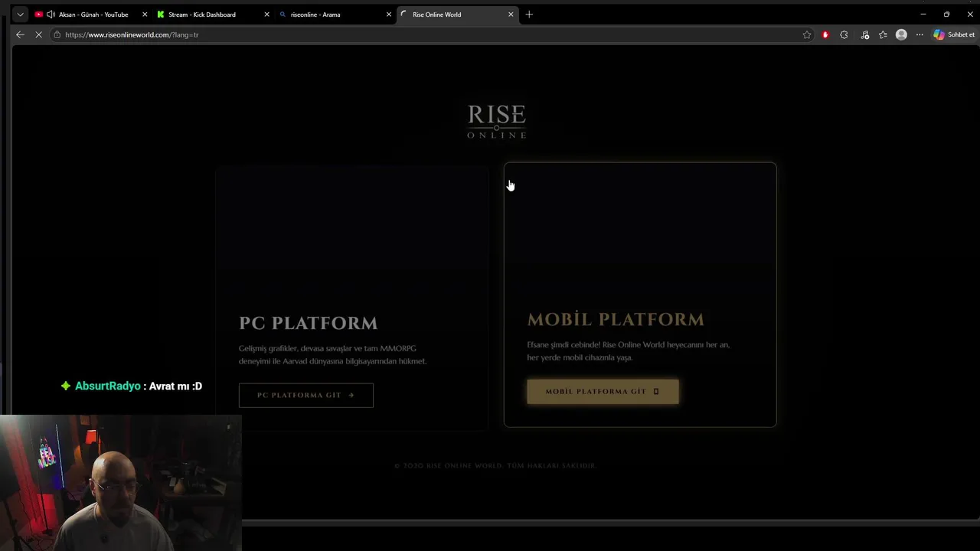Viewport: 980px width, 551px height.
Task: Click the AbsurtRadyo chat message overlay
Action: click(x=132, y=386)
